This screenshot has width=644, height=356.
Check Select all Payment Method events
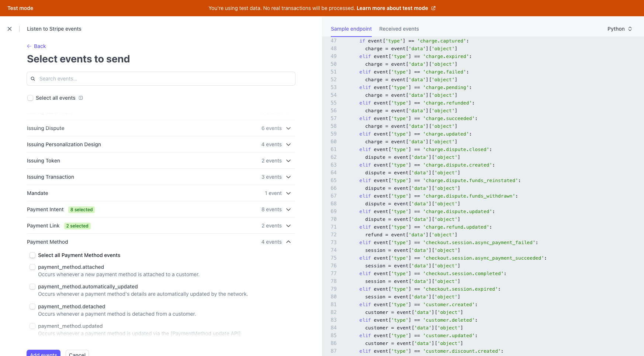tap(32, 255)
